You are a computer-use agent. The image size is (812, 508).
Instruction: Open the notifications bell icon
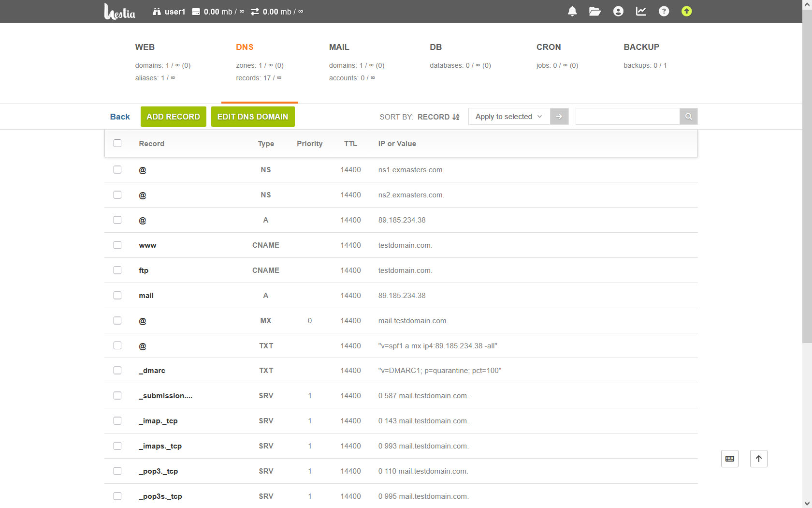(x=572, y=11)
